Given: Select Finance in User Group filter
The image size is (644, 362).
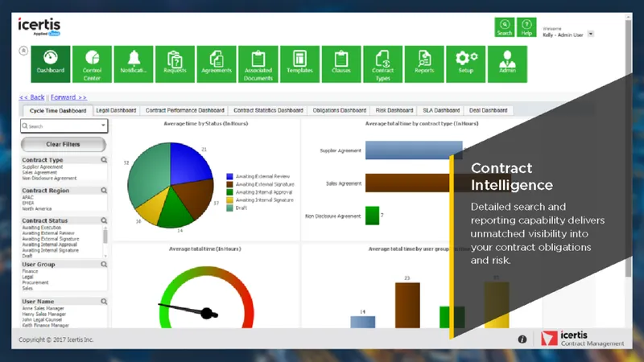Looking at the screenshot, I should pos(30,271).
